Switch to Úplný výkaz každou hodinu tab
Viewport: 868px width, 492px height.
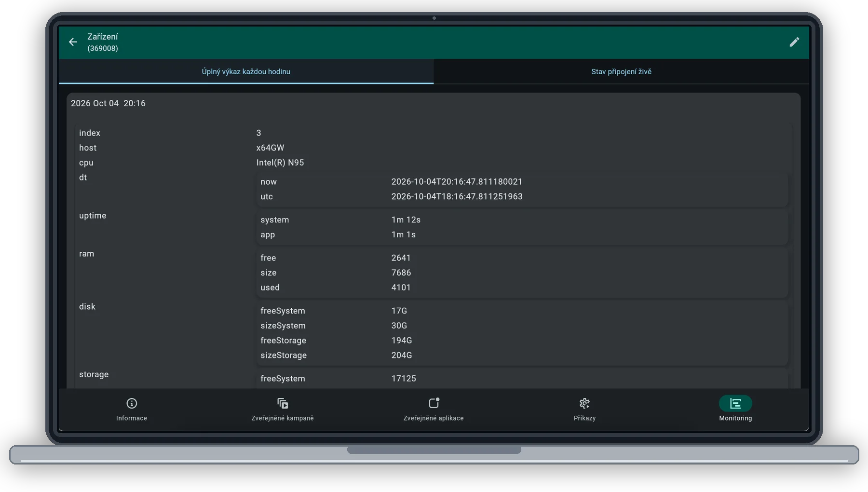coord(246,71)
